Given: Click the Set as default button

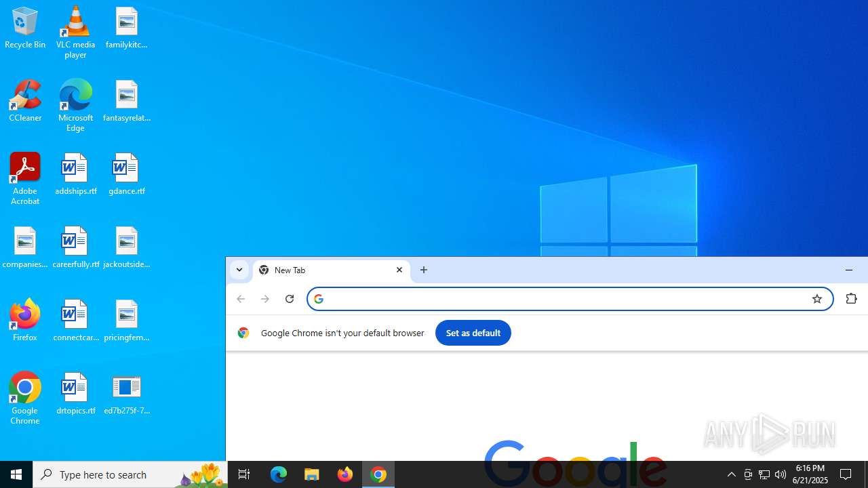Looking at the screenshot, I should [473, 333].
